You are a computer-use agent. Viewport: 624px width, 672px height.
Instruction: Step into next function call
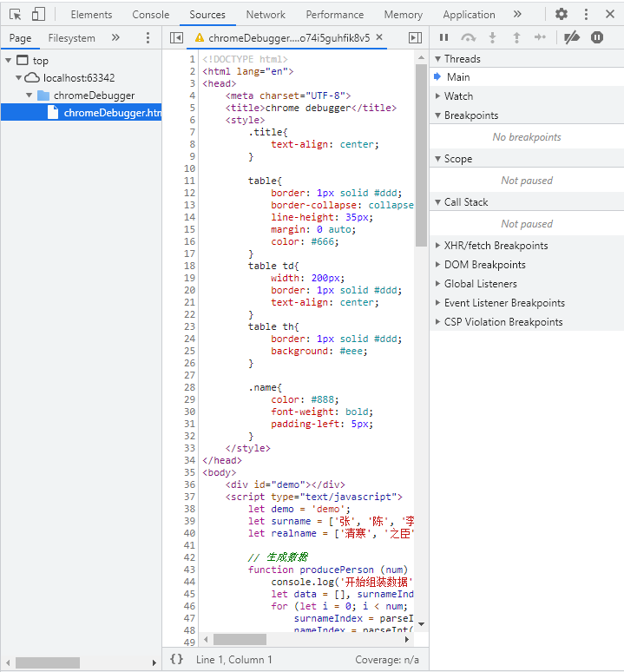click(x=493, y=37)
